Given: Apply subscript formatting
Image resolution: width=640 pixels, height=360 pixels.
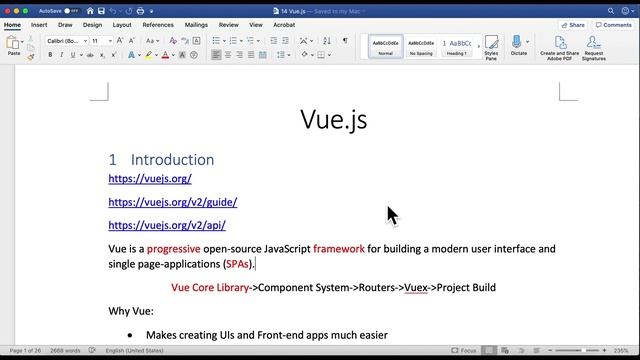Looking at the screenshot, I should (x=102, y=55).
